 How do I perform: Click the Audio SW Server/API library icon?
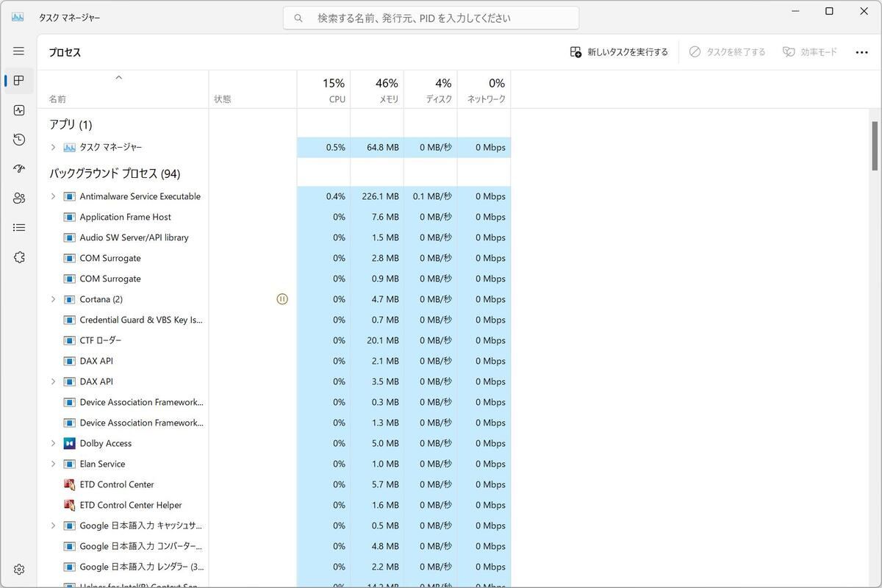(70, 237)
